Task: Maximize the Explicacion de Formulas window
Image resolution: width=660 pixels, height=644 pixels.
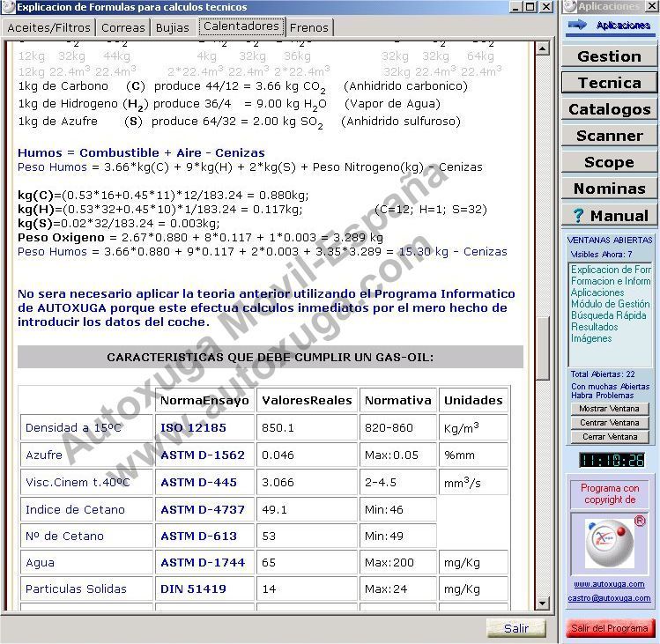Action: [530, 7]
